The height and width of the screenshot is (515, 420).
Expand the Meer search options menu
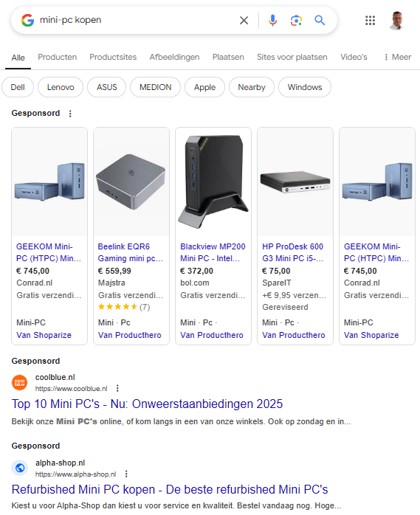[x=398, y=57]
